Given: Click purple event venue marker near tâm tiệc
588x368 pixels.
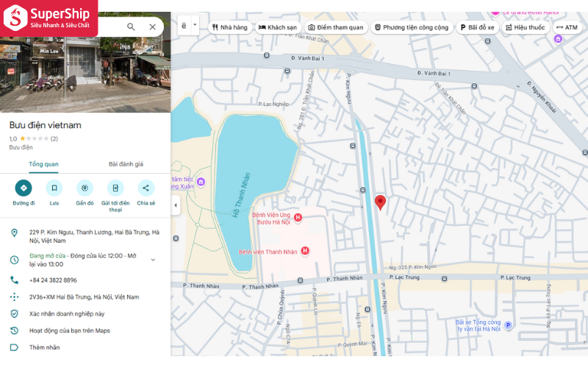Looking at the screenshot, I should point(201,182).
